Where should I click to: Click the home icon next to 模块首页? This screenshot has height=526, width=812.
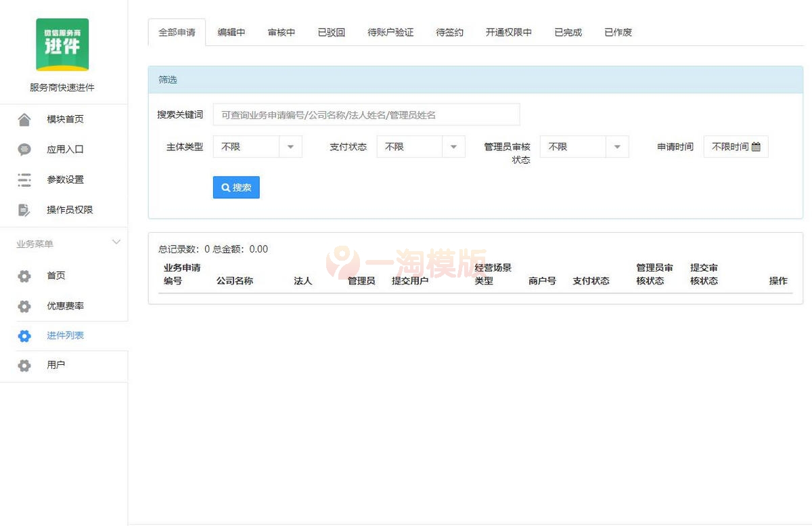click(x=24, y=119)
